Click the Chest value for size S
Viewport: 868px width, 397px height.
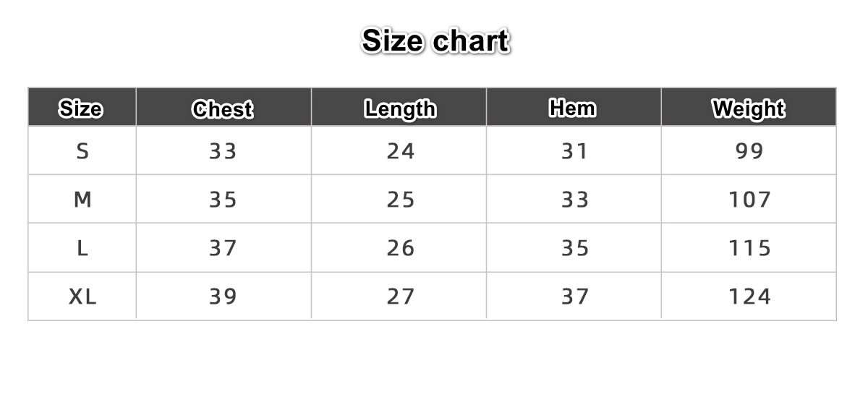coord(223,151)
